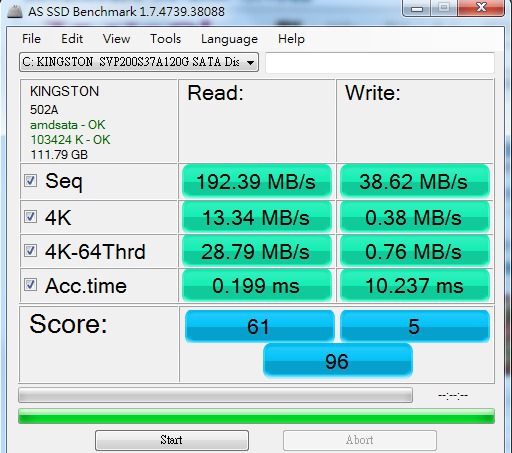
Task: Open the Tools menu
Action: 165,39
